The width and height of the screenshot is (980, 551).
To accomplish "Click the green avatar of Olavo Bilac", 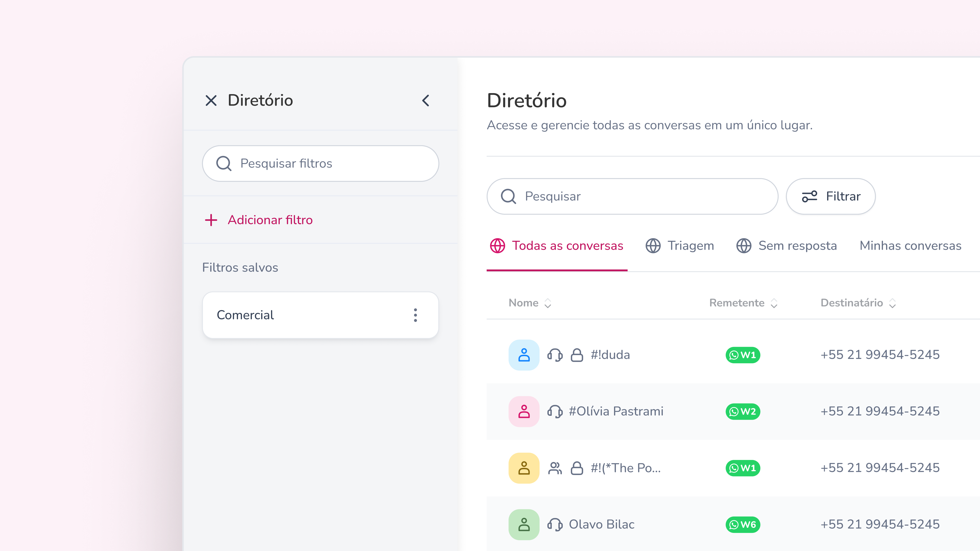I will tap(524, 525).
